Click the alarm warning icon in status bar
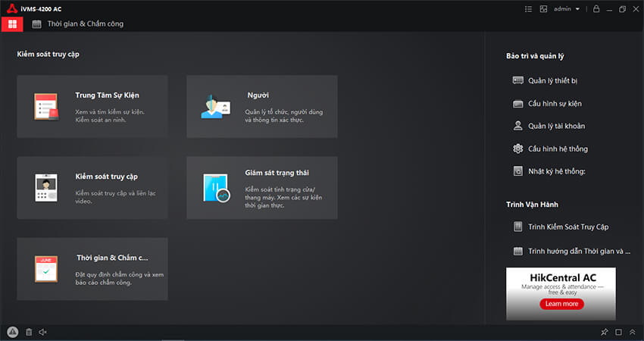644x341 pixels. [12, 332]
